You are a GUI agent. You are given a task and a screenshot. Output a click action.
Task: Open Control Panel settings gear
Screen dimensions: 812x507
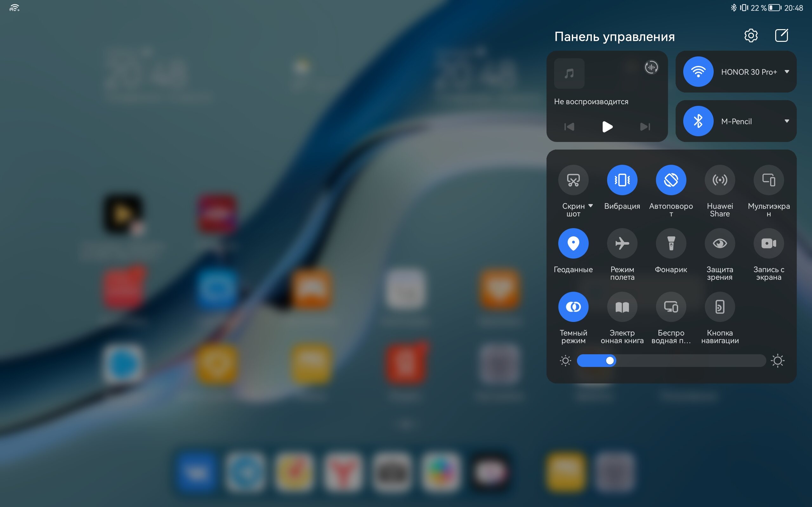tap(750, 35)
